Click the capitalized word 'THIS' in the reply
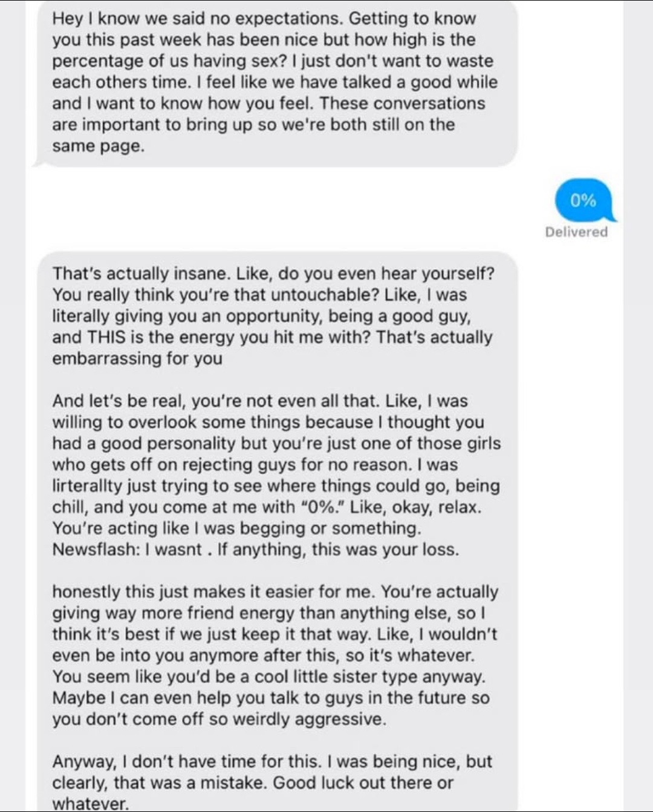This screenshot has height=812, width=653. [107, 337]
